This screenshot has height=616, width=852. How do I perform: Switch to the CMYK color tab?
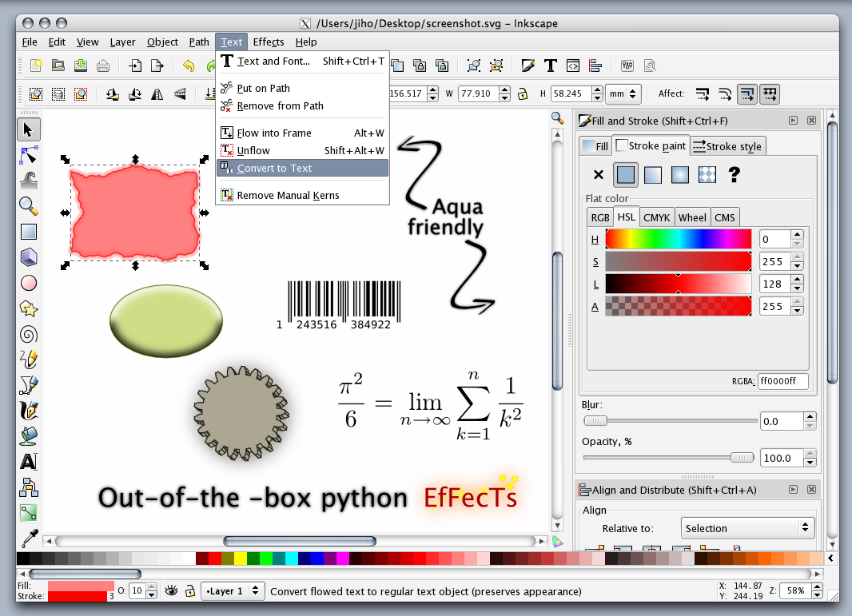[x=656, y=217]
